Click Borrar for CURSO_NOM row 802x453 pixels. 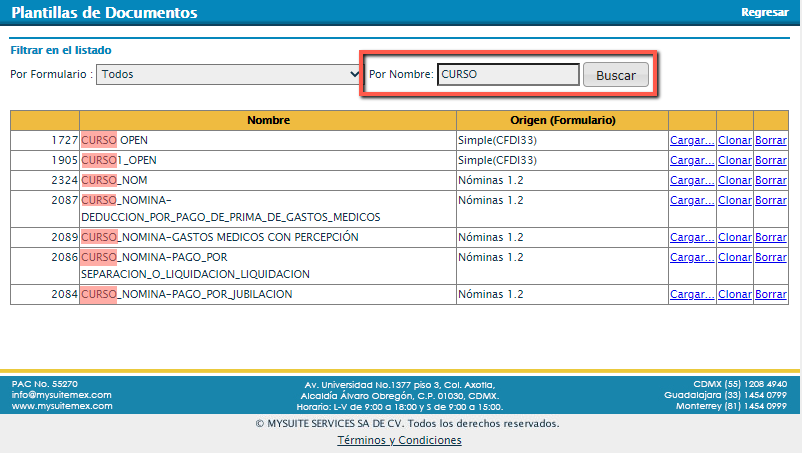point(770,180)
